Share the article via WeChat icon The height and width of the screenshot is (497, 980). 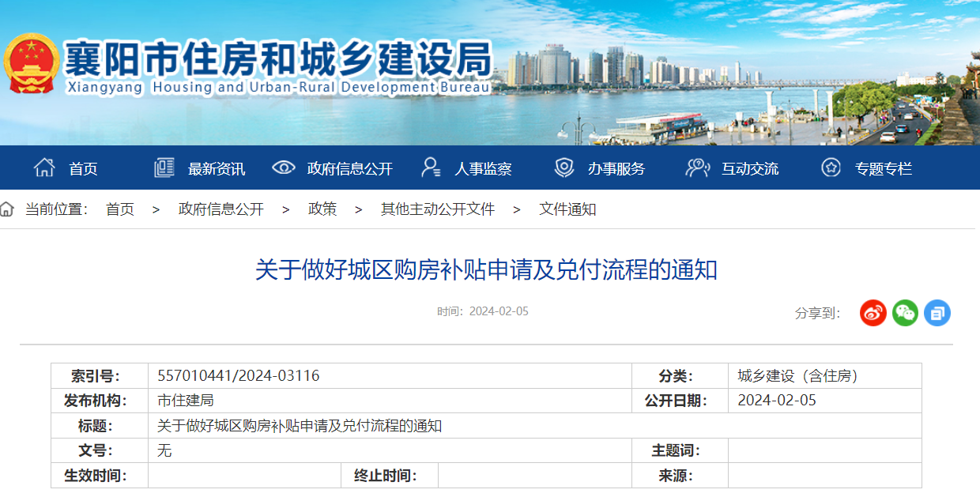(905, 313)
